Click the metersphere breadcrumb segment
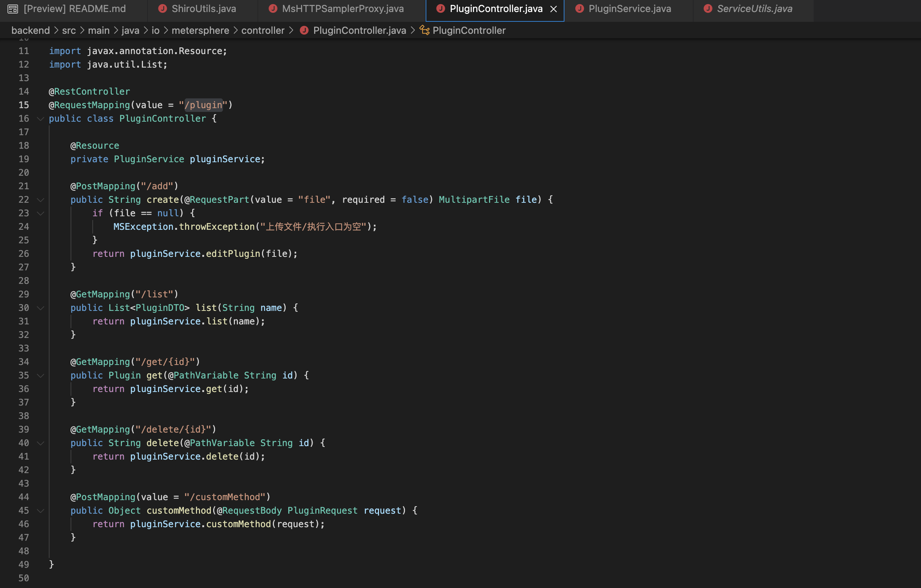The image size is (921, 588). pos(200,31)
